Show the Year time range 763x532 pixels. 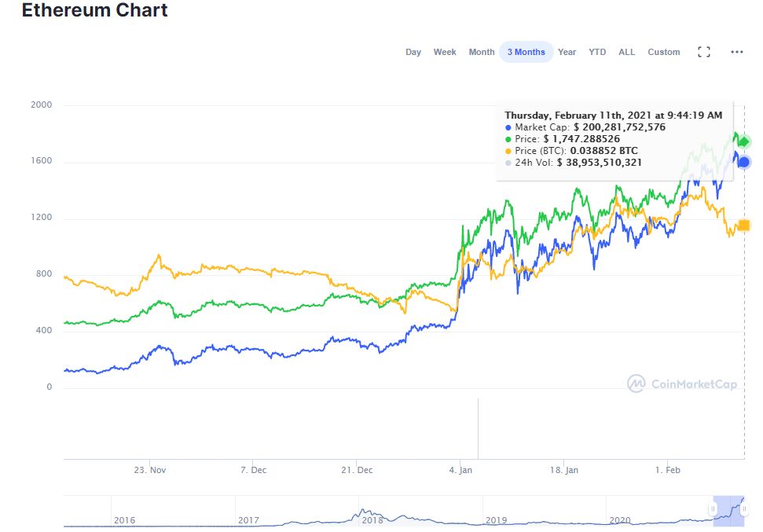[567, 52]
